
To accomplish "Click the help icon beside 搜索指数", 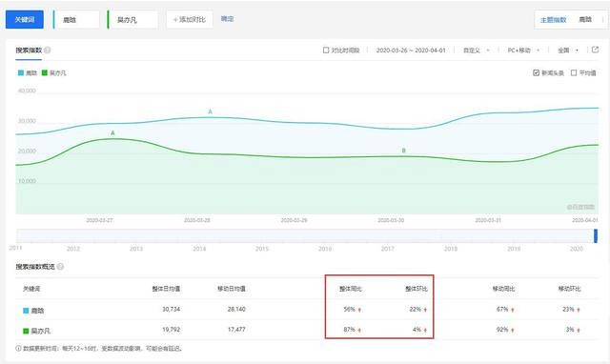I will pos(48,51).
